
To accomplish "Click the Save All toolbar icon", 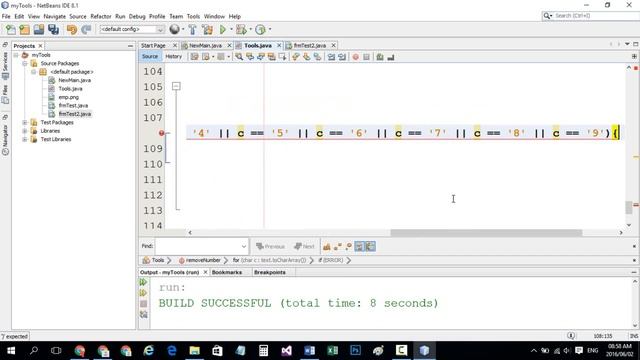I will tap(53, 29).
